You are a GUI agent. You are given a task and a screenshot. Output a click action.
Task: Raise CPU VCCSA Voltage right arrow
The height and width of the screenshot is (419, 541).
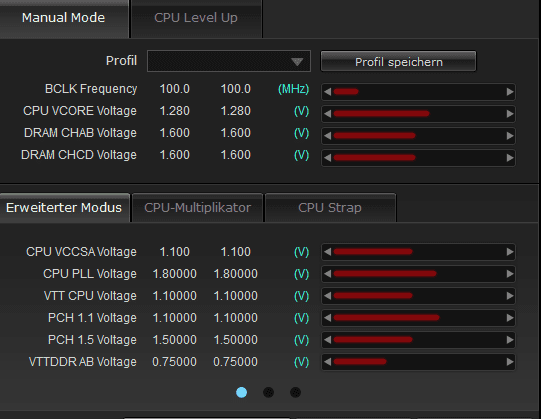[x=510, y=252]
